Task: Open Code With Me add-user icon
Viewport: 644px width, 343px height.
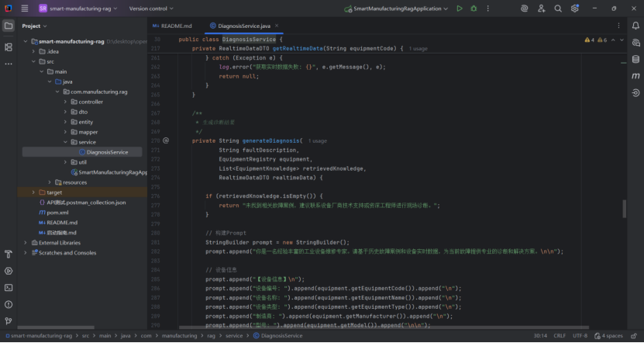Action: [542, 9]
